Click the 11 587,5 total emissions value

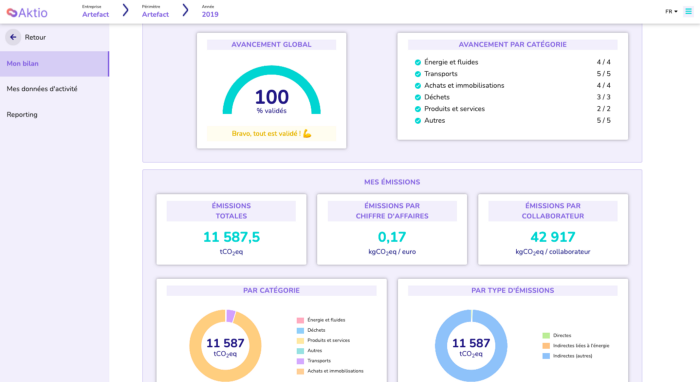point(231,237)
